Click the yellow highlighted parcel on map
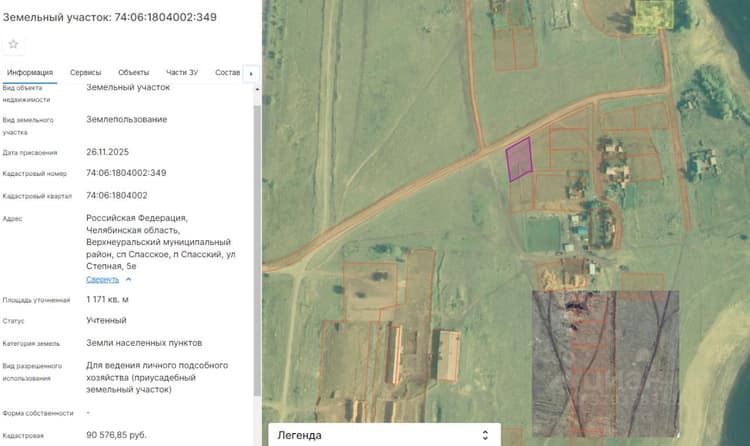The image size is (750, 446). click(653, 17)
